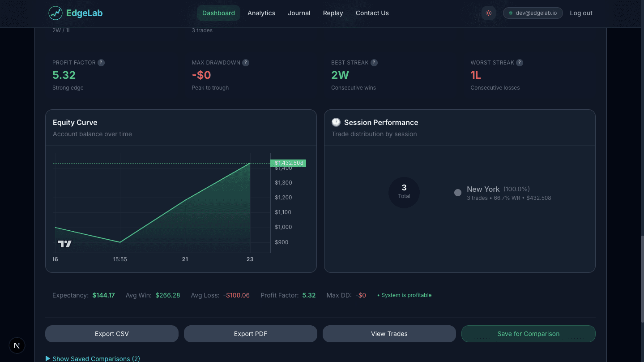Open the Best Streak help icon

point(374,63)
